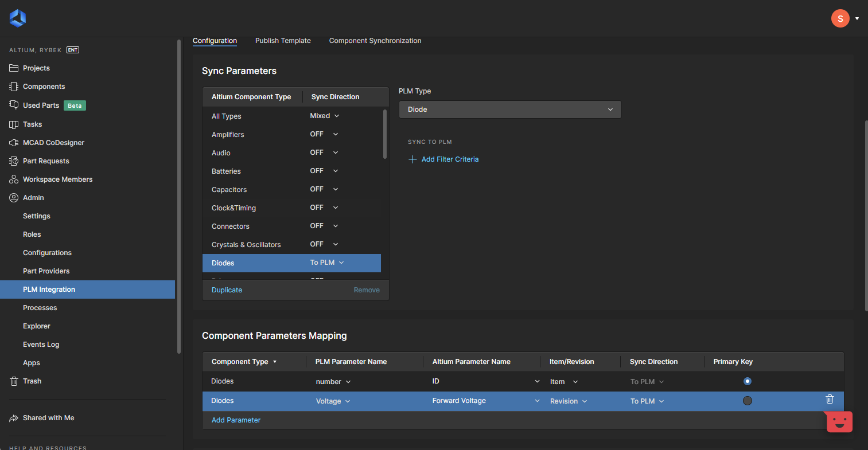Screen dimensions: 868x450
Task: Open Connectors sync direction dropdown
Action: pyautogui.click(x=324, y=226)
